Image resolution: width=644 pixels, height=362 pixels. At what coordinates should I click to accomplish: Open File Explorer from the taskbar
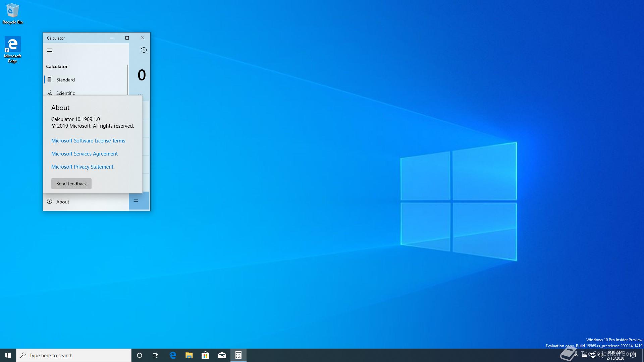point(189,355)
